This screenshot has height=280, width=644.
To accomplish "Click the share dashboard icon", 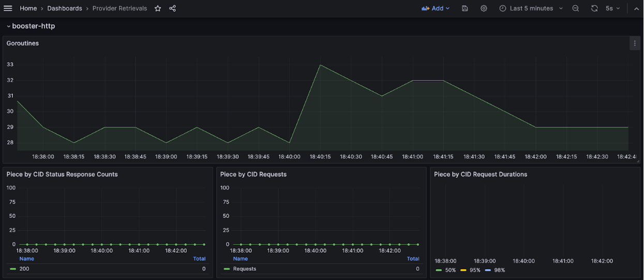I will [173, 8].
